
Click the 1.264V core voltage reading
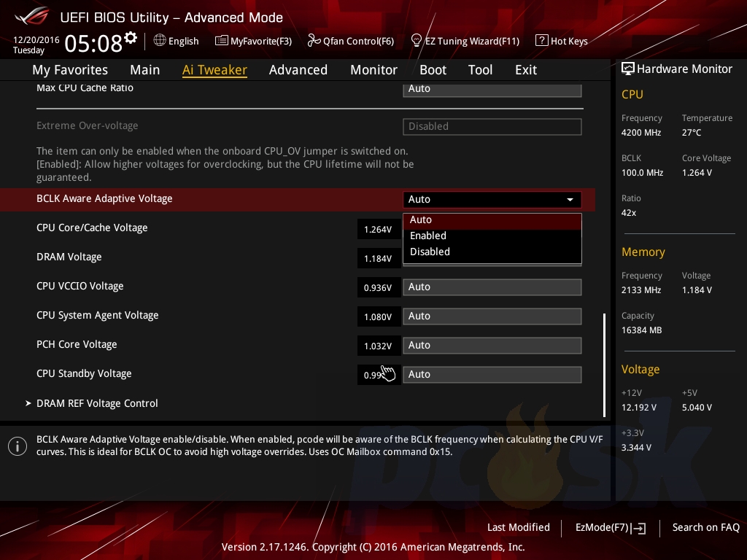379,230
